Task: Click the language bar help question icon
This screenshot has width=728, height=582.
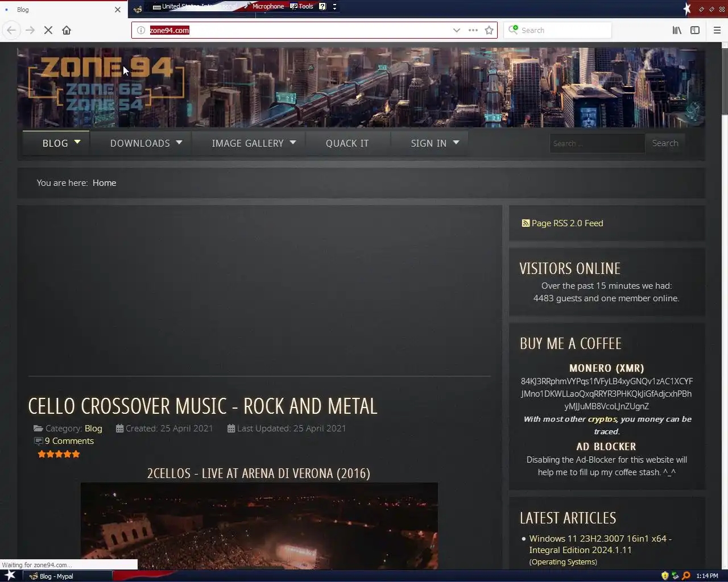Action: tap(322, 6)
